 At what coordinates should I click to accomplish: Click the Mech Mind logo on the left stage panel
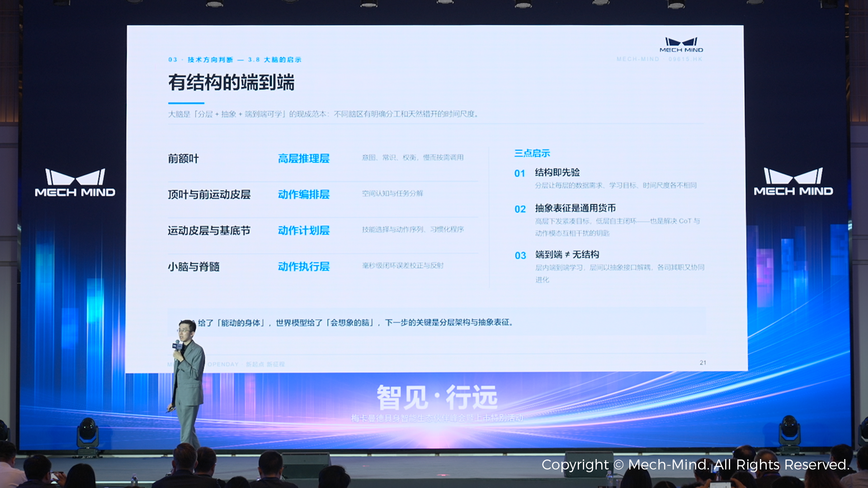[x=75, y=183]
